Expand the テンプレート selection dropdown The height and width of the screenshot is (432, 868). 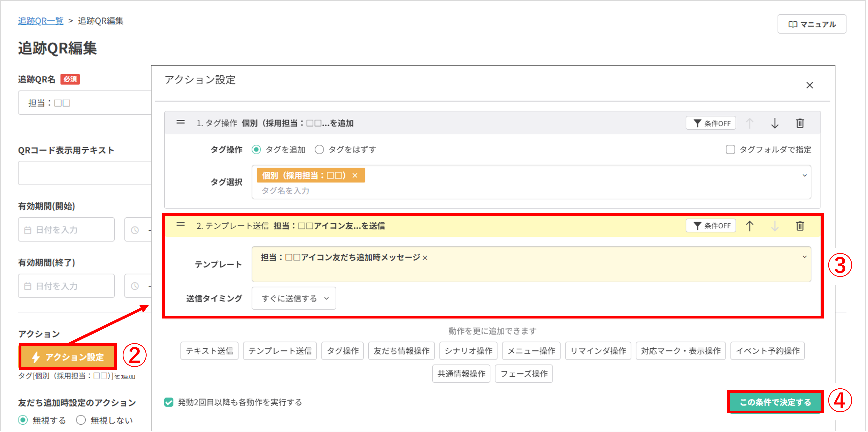[805, 257]
